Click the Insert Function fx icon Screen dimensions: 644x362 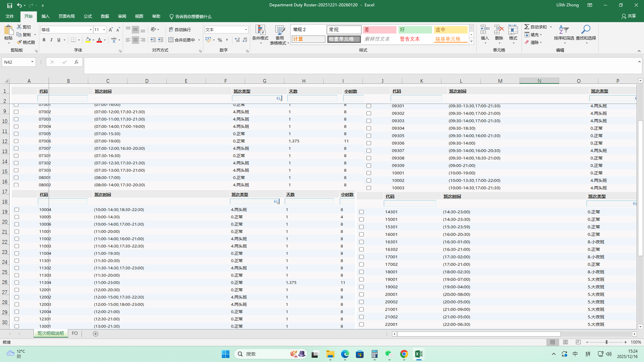click(x=76, y=62)
